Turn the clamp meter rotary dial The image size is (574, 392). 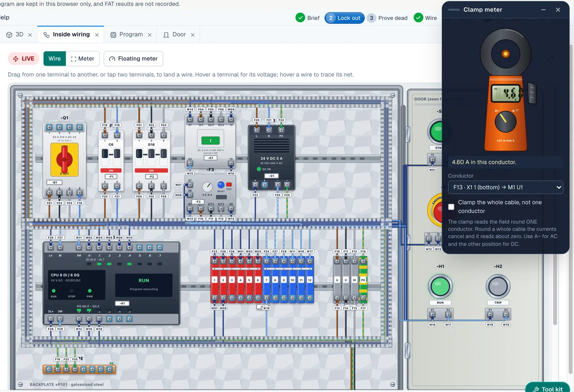click(x=505, y=121)
